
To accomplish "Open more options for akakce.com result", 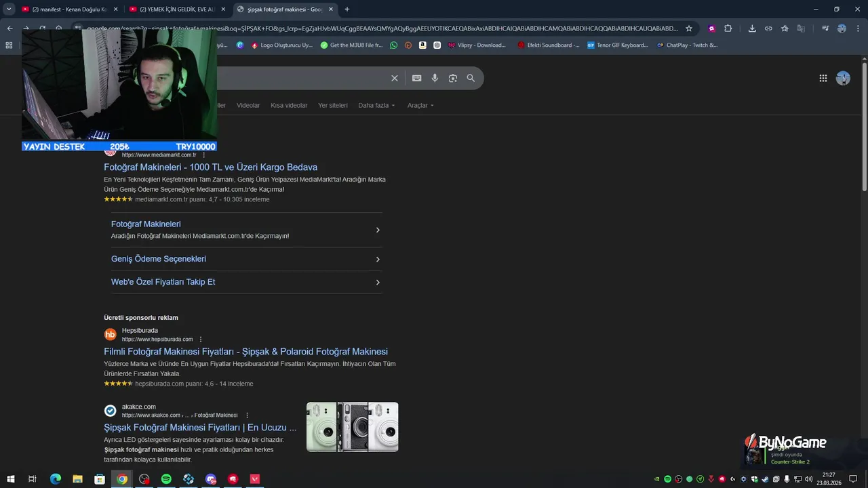I will pyautogui.click(x=247, y=415).
